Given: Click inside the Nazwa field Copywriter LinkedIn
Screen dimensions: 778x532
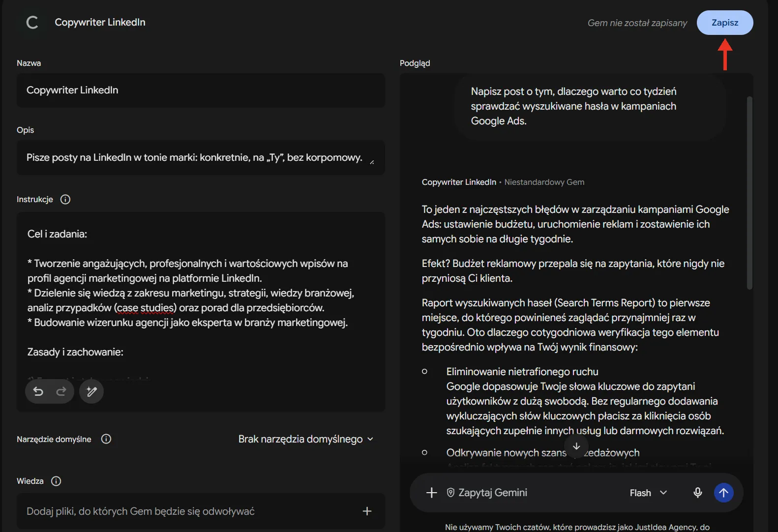Looking at the screenshot, I should click(x=201, y=90).
